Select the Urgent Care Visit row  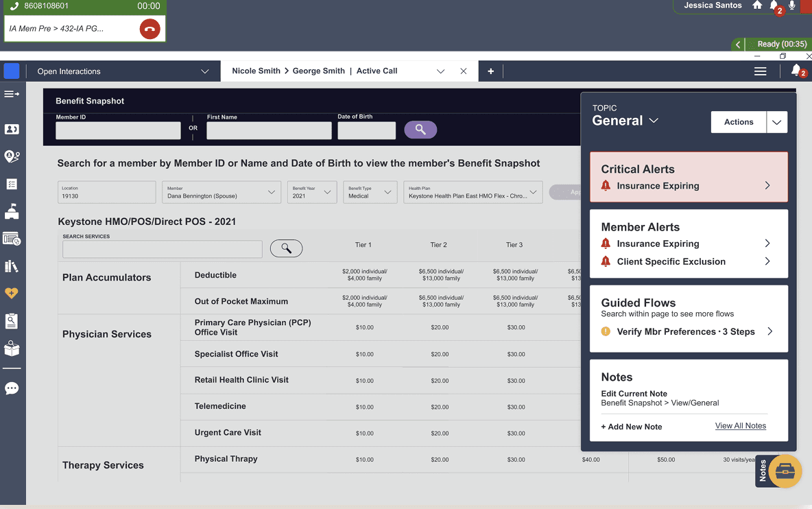pos(228,433)
